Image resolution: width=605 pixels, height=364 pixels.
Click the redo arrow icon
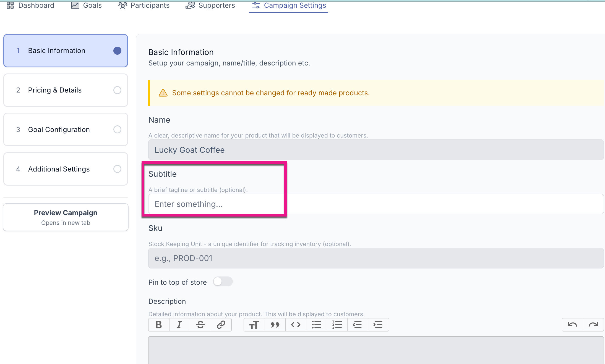pyautogui.click(x=593, y=325)
